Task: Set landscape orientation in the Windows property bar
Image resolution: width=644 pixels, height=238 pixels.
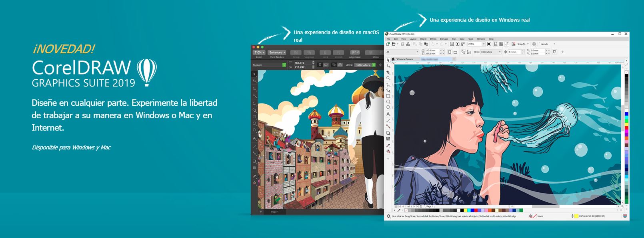Action: (455, 52)
